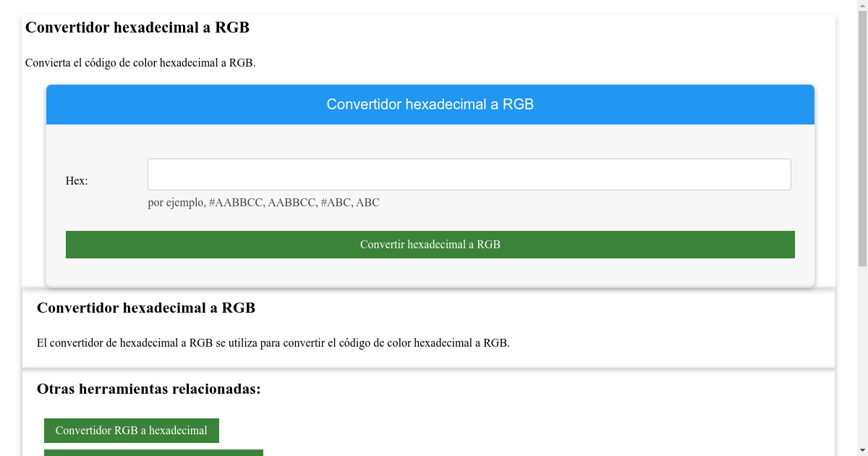
Task: Click the partially visible green button below
Action: [153, 453]
